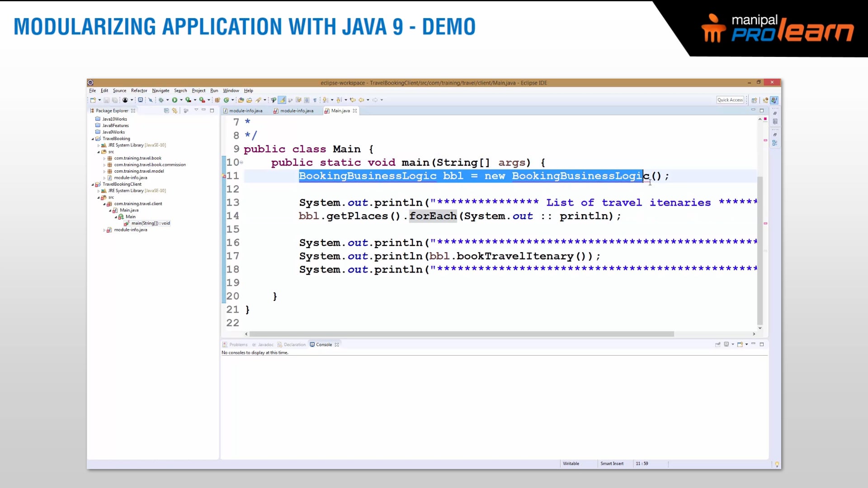
Task: Disable the Mark Occurrences highlight toggle
Action: pyautogui.click(x=282, y=100)
